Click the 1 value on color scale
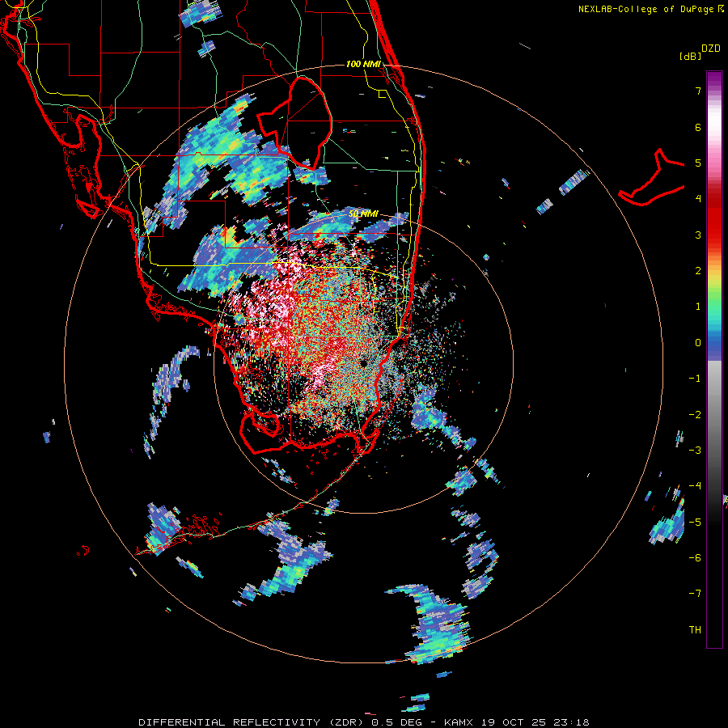728x728 pixels. click(698, 307)
